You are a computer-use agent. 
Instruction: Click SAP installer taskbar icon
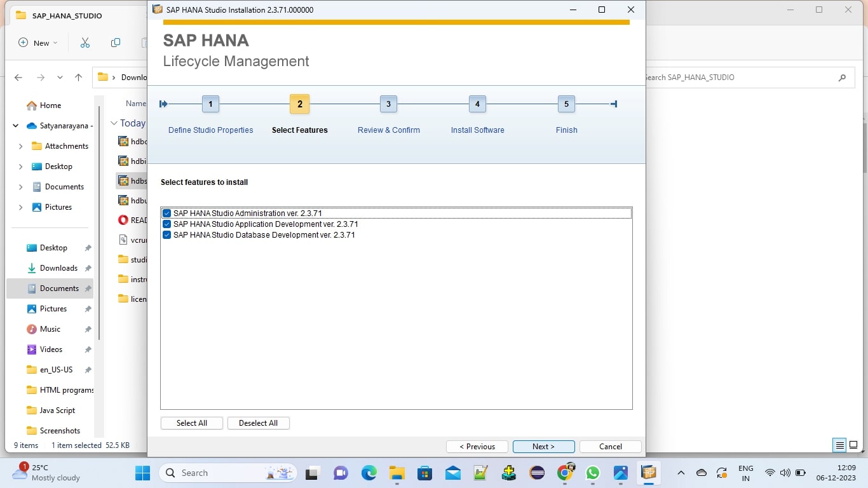pyautogui.click(x=649, y=473)
